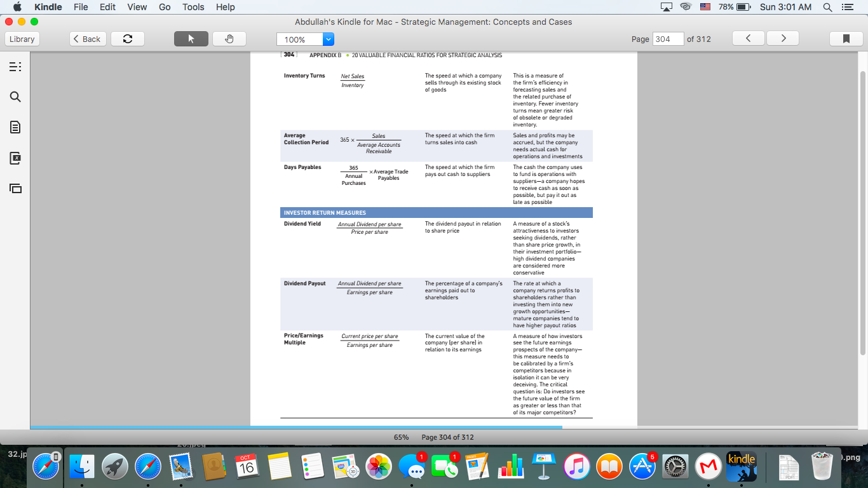Open the Trash in the dock
Viewport: 868px width, 488px height.
pos(822,467)
